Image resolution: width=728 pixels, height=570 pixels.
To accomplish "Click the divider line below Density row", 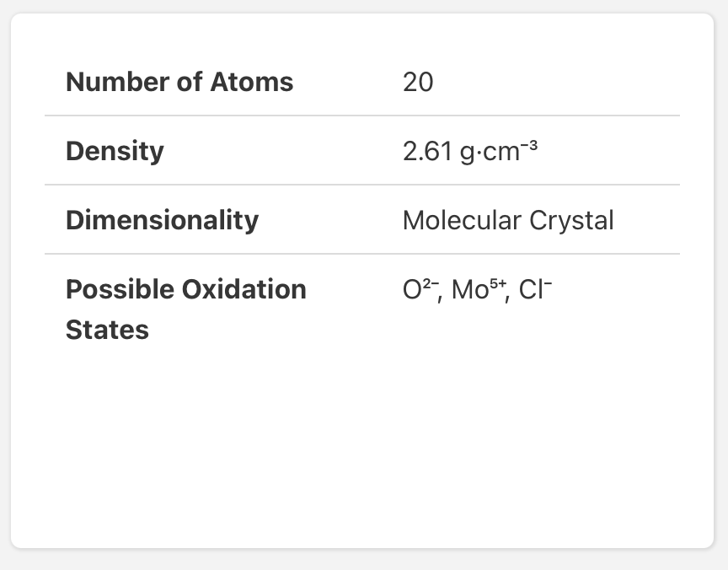I will [x=362, y=185].
